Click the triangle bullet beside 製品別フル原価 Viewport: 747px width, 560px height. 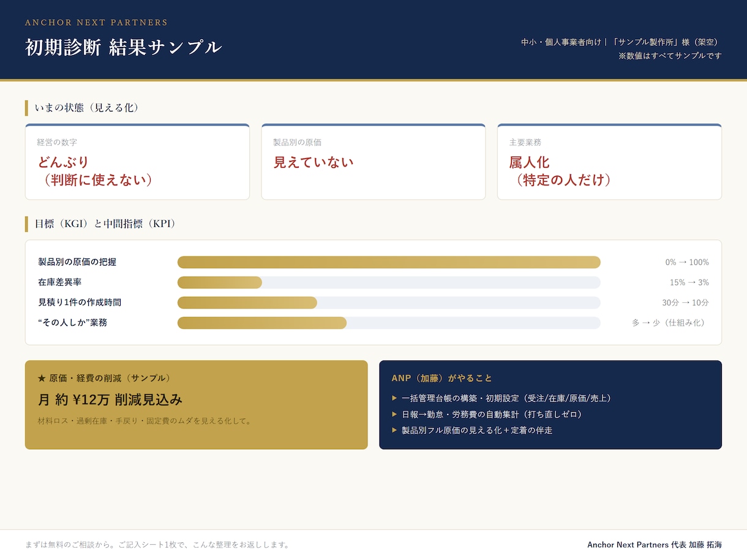point(394,430)
